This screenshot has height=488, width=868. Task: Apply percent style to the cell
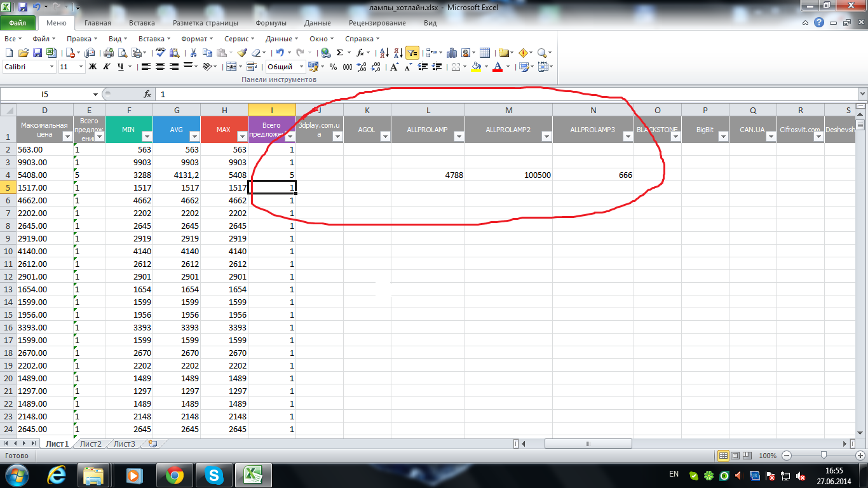(x=333, y=67)
